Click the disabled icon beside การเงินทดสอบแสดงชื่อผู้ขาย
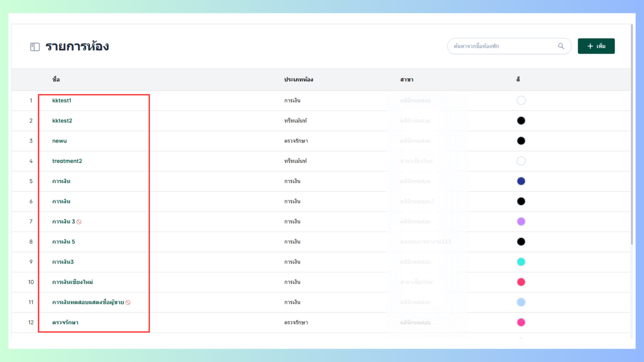 click(128, 303)
